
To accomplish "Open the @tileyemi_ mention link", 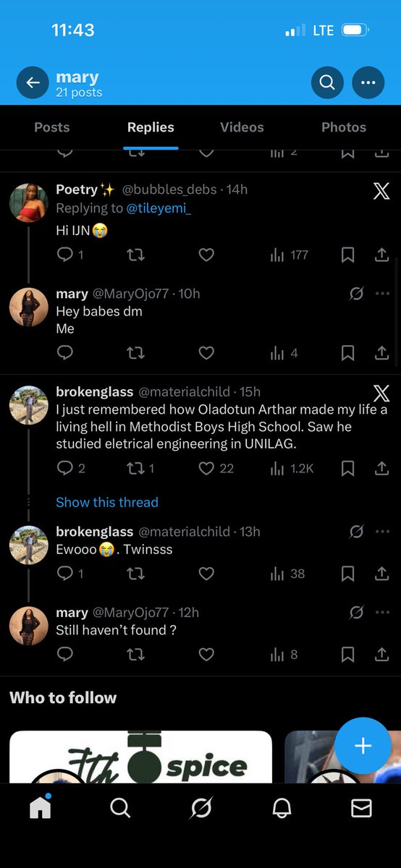I will (x=153, y=208).
